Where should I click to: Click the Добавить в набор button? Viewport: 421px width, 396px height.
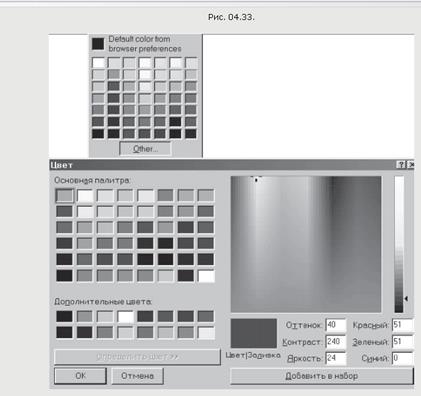pyautogui.click(x=322, y=376)
